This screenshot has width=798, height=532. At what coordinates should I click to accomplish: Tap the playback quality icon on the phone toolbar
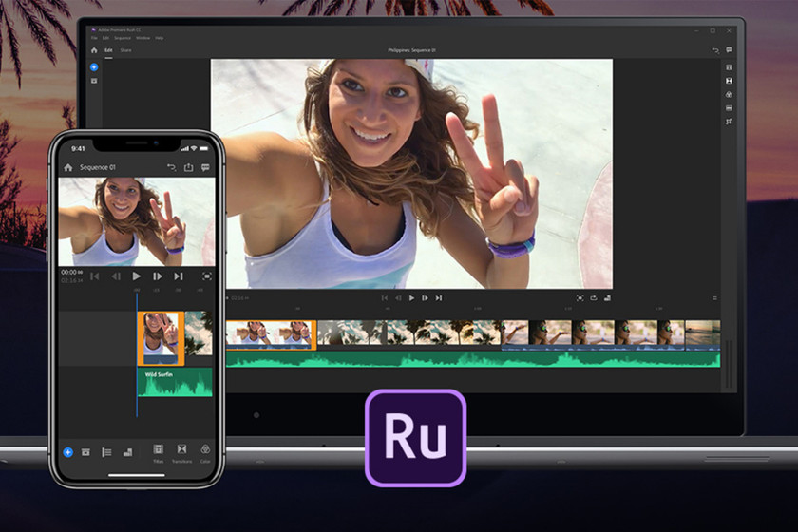click(x=127, y=452)
